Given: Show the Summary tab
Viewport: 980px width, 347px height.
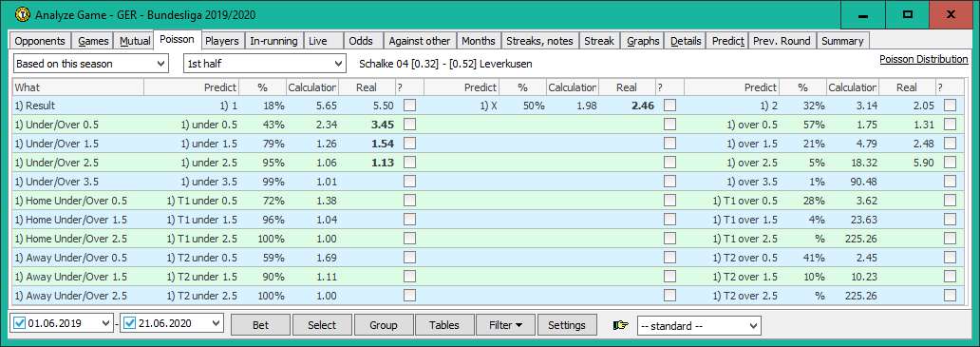Looking at the screenshot, I should pos(842,41).
